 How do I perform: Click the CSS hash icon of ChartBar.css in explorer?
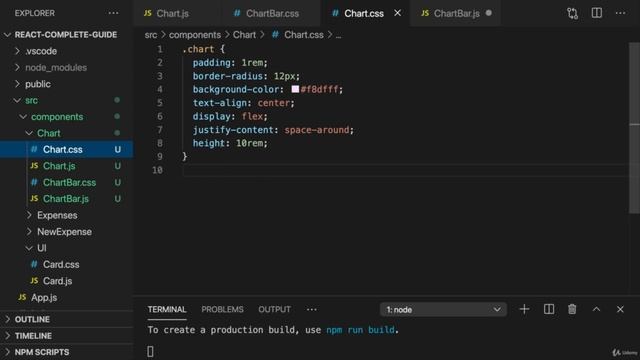[x=34, y=182]
